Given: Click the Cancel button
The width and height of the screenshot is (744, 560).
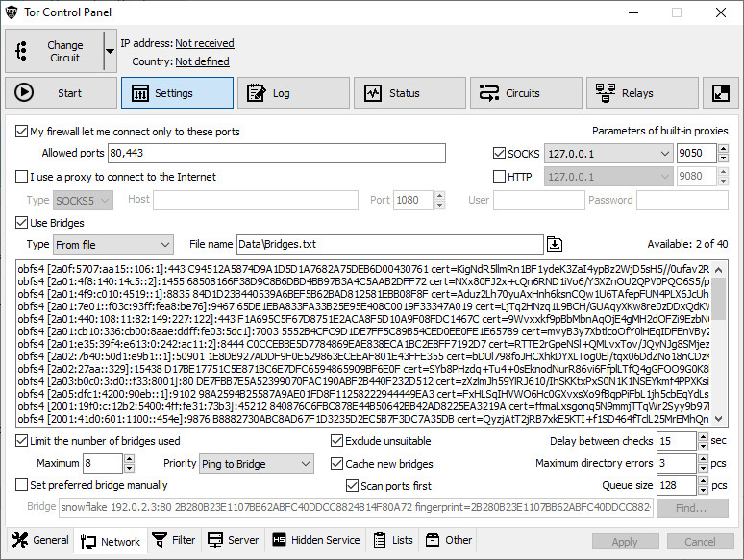Looking at the screenshot, I should tap(701, 542).
